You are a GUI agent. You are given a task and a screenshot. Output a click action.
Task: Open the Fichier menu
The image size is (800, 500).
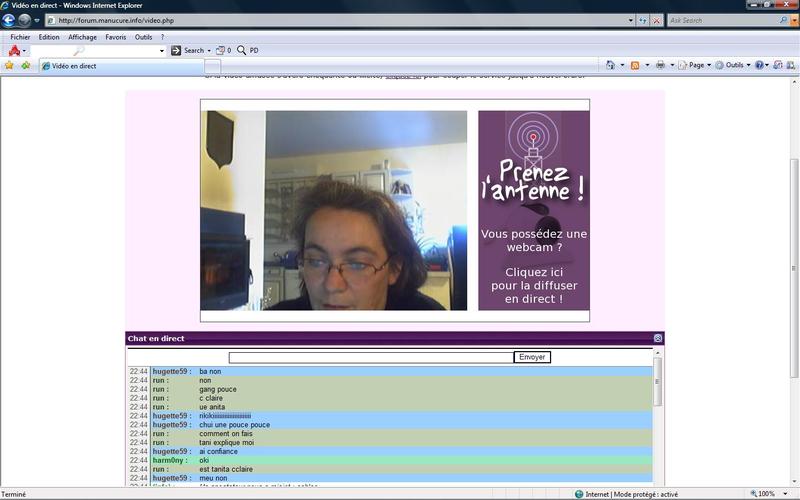click(x=20, y=37)
